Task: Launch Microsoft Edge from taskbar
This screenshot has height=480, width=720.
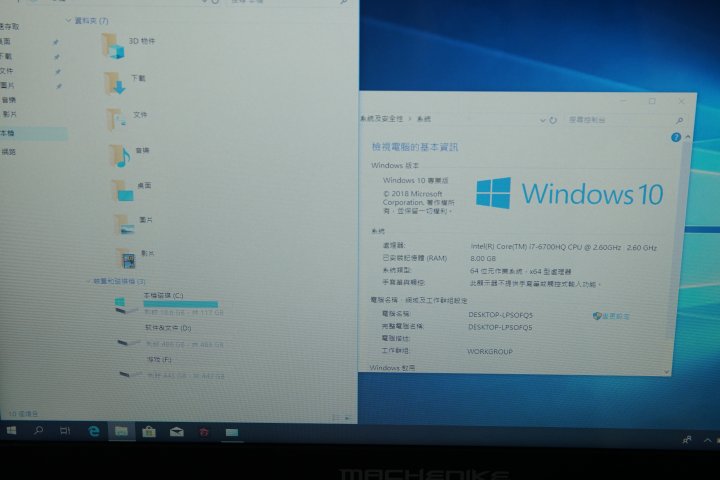Action: click(94, 431)
